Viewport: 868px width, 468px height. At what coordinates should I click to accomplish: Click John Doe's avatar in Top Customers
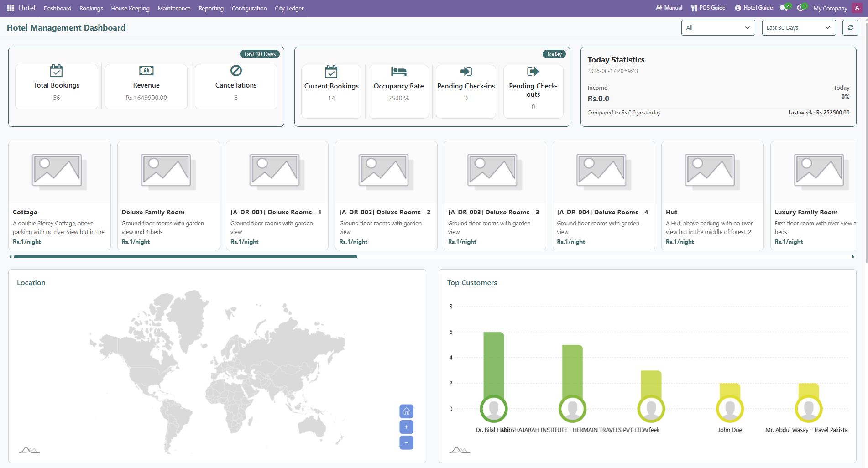pos(730,409)
